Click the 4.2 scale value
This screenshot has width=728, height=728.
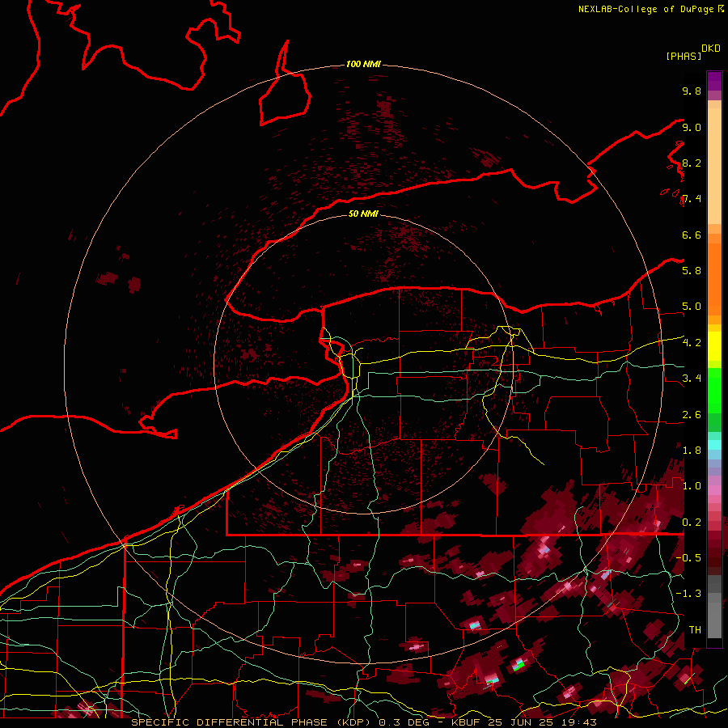tap(692, 343)
